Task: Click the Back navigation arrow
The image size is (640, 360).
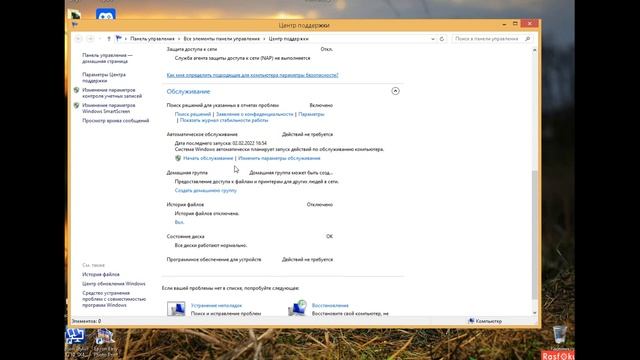Action: tap(78, 39)
